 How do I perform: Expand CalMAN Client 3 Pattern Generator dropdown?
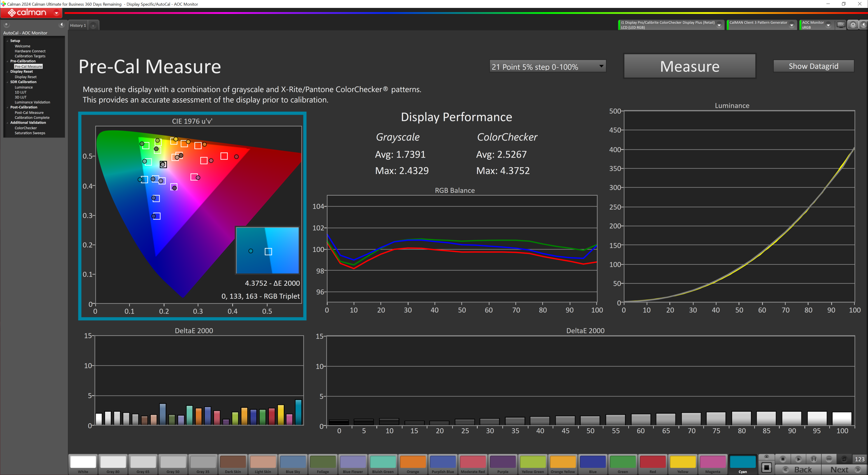(792, 25)
